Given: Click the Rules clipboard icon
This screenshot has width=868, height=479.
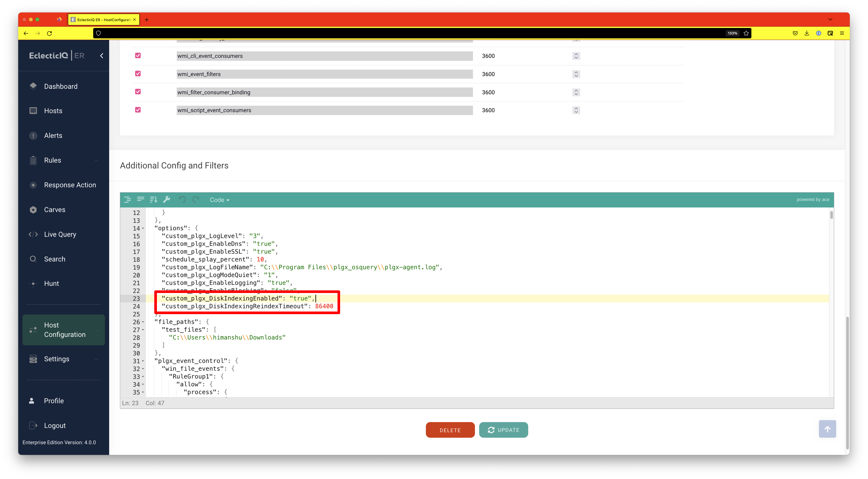Looking at the screenshot, I should coord(33,160).
